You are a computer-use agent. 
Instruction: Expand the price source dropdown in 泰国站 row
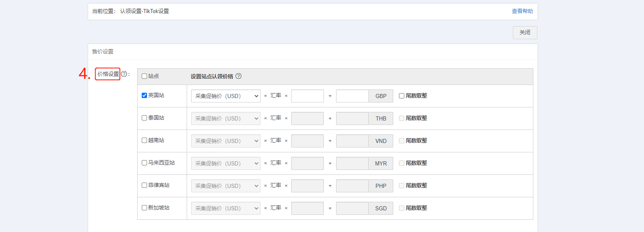click(x=226, y=118)
